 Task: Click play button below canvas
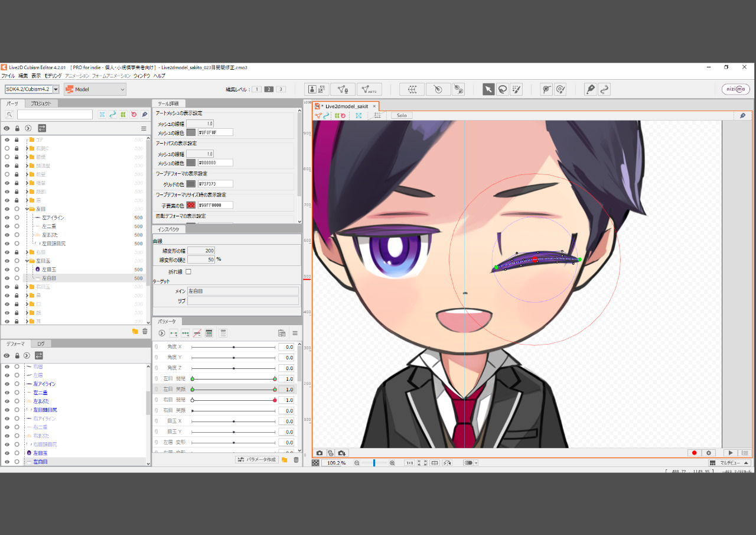click(731, 453)
